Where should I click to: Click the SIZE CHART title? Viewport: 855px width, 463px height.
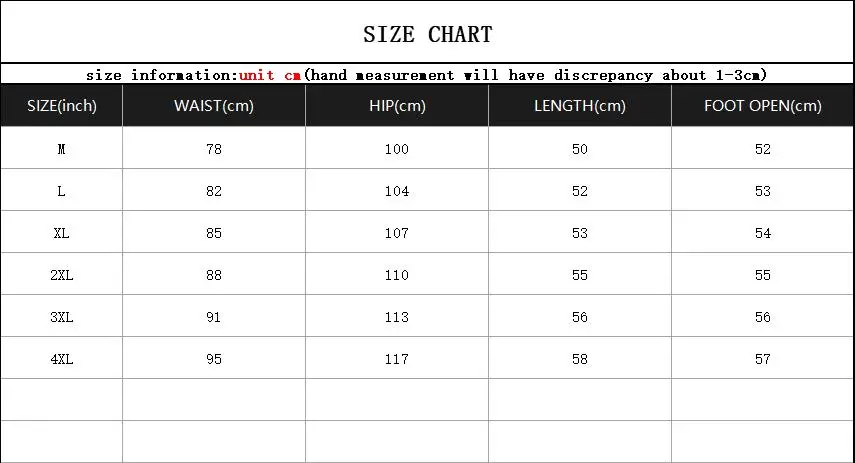[428, 34]
